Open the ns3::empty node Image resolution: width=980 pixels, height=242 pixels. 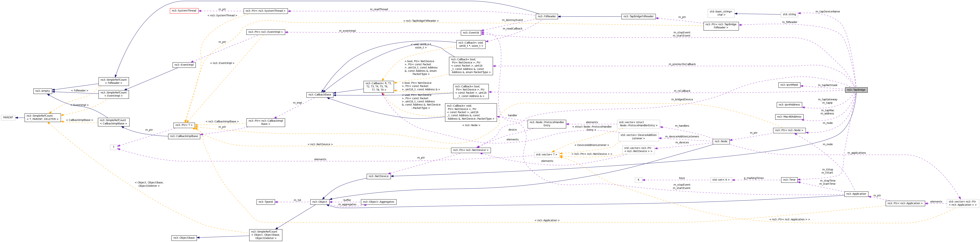[43, 91]
